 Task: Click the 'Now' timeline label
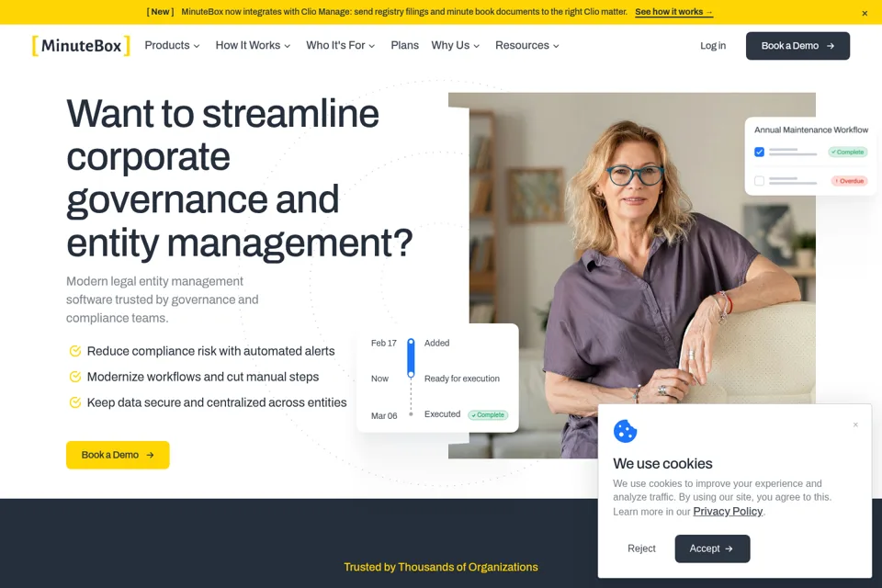pyautogui.click(x=379, y=379)
